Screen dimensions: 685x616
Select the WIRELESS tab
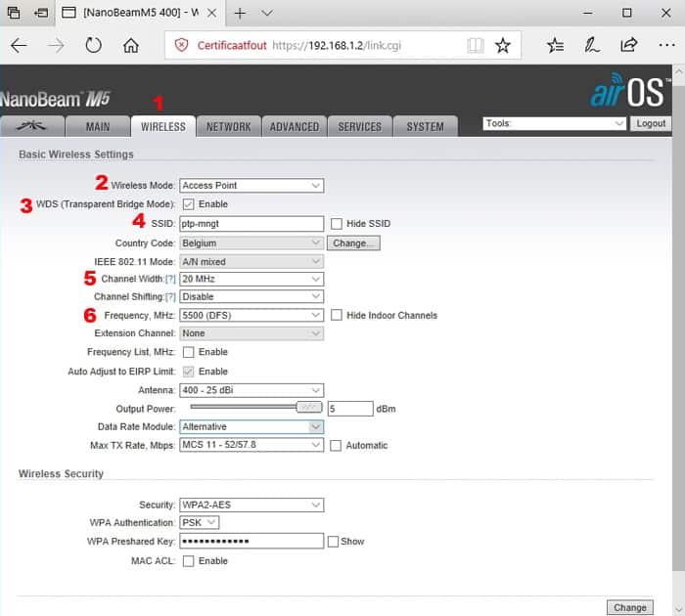pyautogui.click(x=163, y=126)
